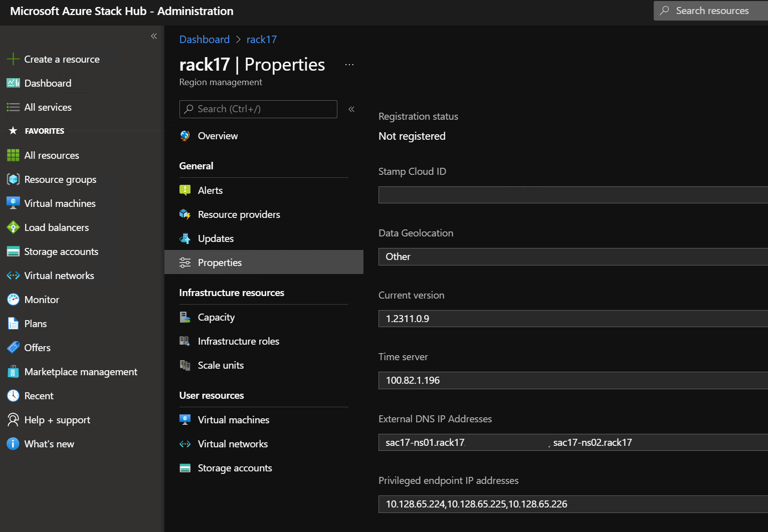Collapse the rack17 resource menu pane
Viewport: 768px width, 532px height.
tap(351, 109)
